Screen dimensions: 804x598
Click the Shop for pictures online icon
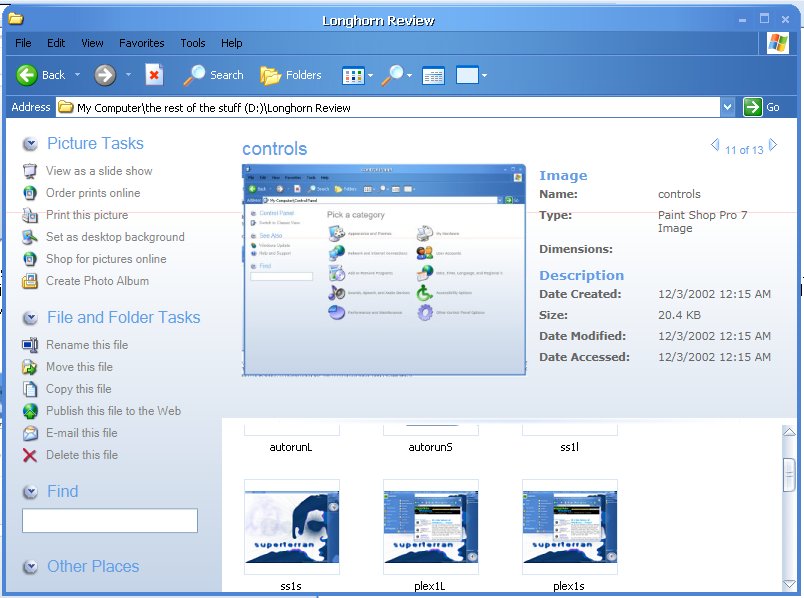(30, 259)
